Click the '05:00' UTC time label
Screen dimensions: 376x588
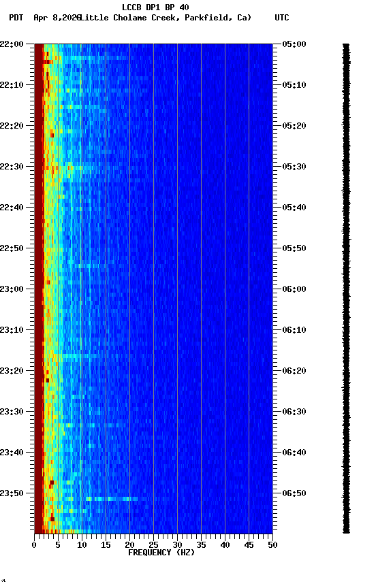pos(294,44)
